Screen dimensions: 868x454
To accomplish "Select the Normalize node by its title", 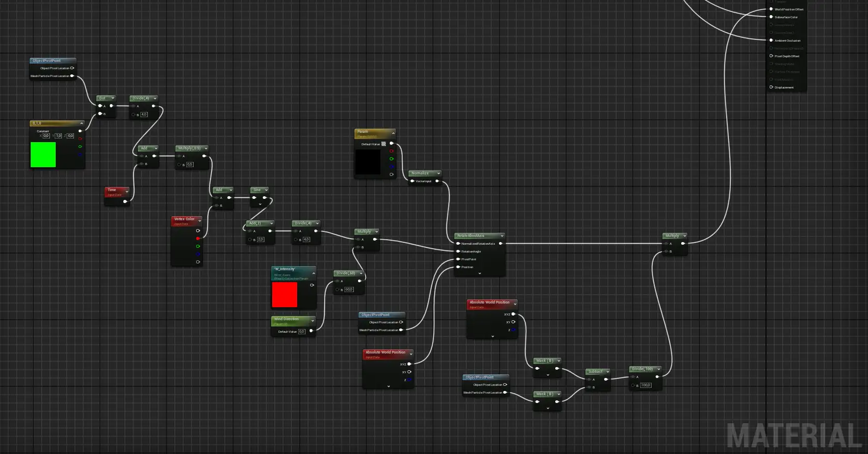I will 420,173.
